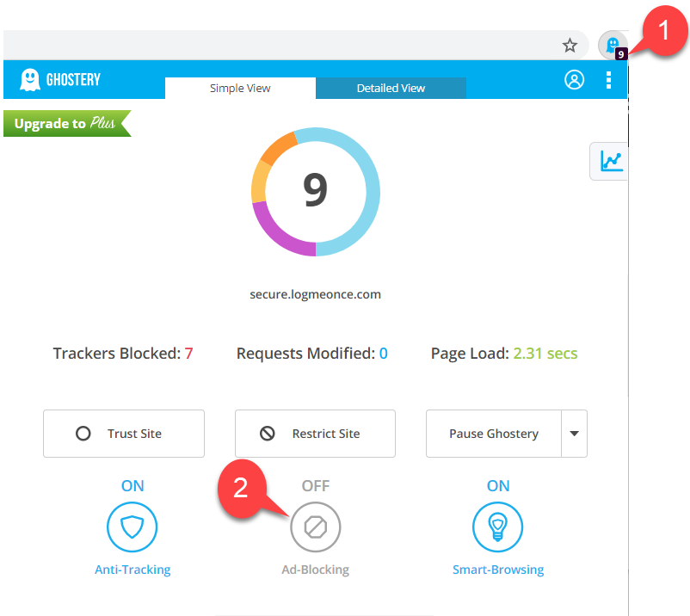Expand the Pause Ghostery dropdown arrow
Viewport: 690px width, 616px height.
574,434
